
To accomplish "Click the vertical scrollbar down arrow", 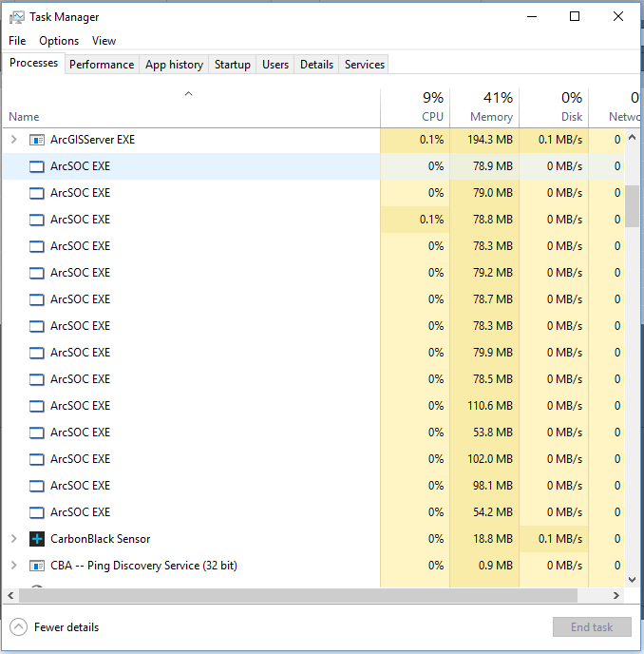I will [632, 580].
